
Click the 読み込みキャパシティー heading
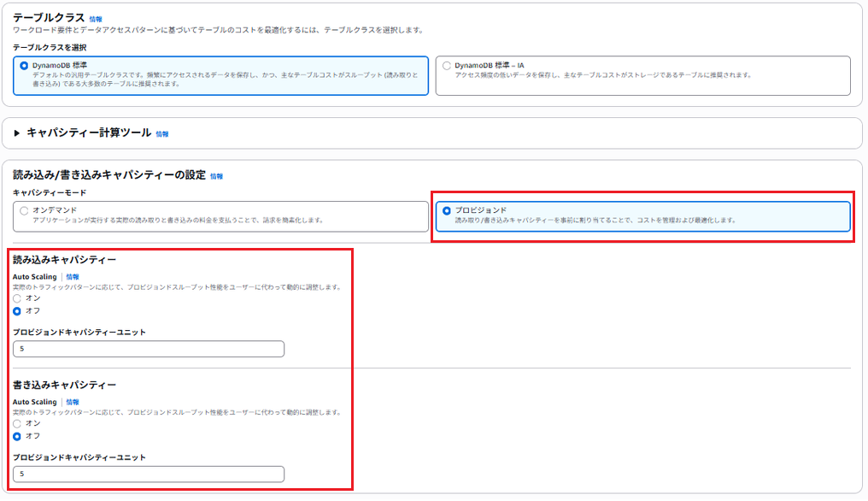(x=64, y=259)
